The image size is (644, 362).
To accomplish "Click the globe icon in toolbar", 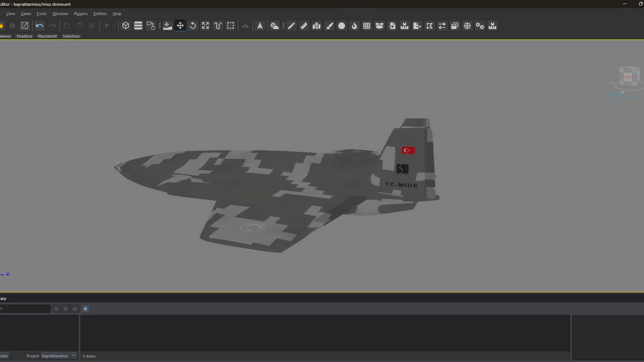I will coord(467,26).
